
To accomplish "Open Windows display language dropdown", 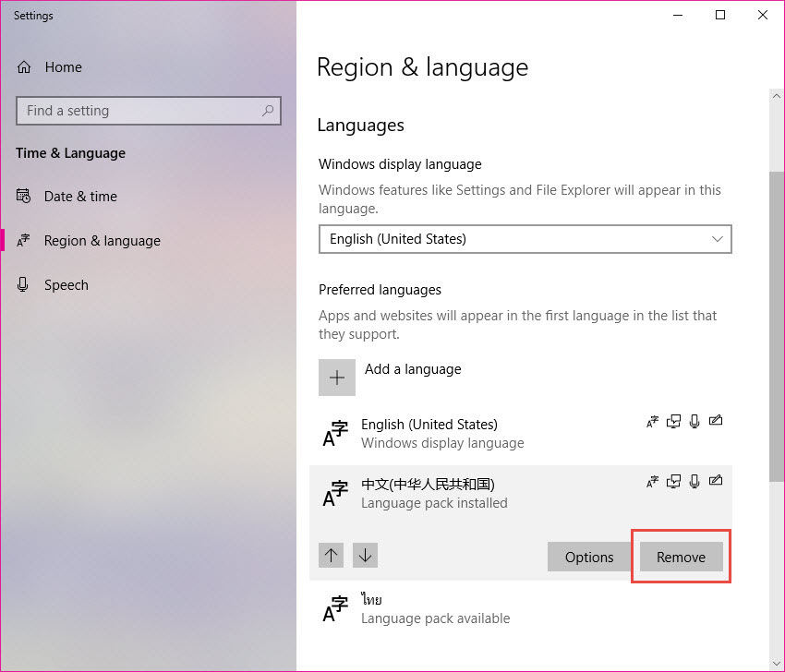I will pos(525,239).
